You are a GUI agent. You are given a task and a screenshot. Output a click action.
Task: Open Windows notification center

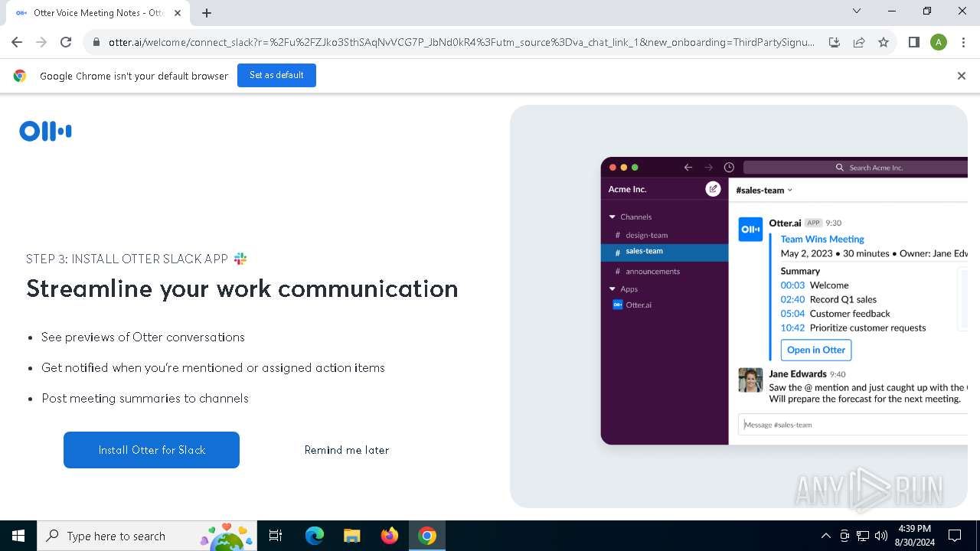pyautogui.click(x=955, y=536)
